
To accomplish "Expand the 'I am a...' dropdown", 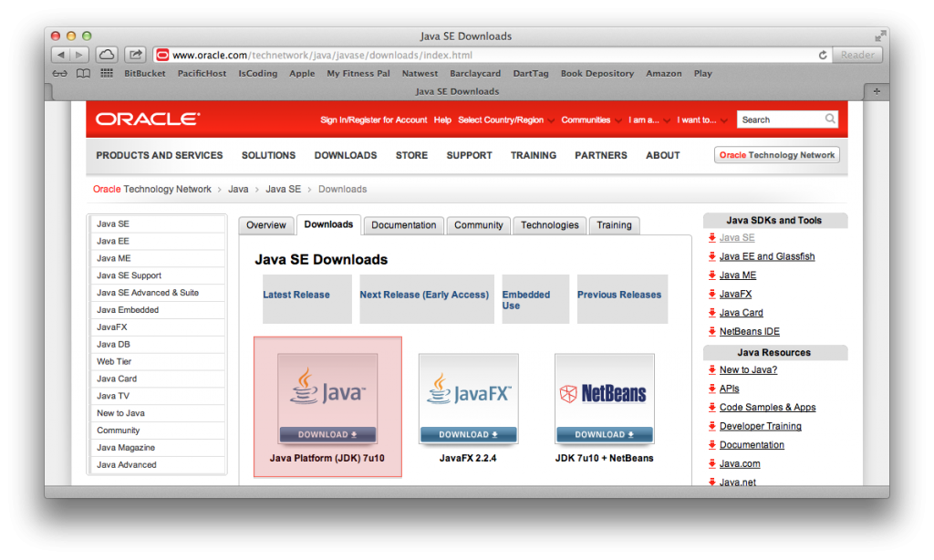I will 649,119.
